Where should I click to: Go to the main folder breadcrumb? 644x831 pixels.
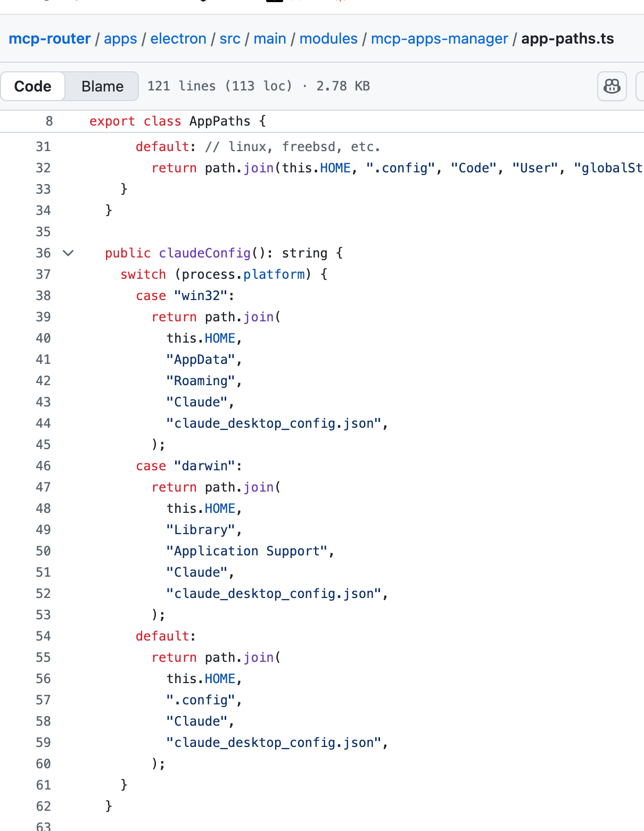[x=270, y=39]
